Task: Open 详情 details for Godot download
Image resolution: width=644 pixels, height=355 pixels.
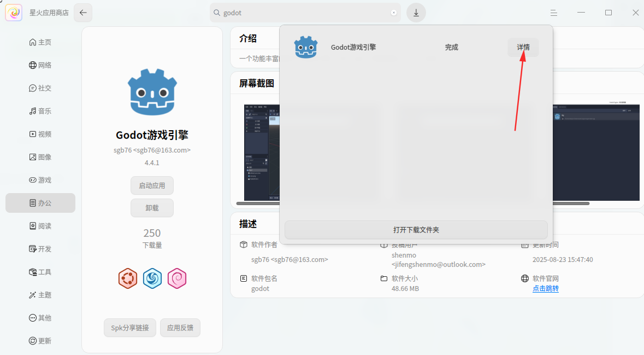Action: pyautogui.click(x=523, y=47)
